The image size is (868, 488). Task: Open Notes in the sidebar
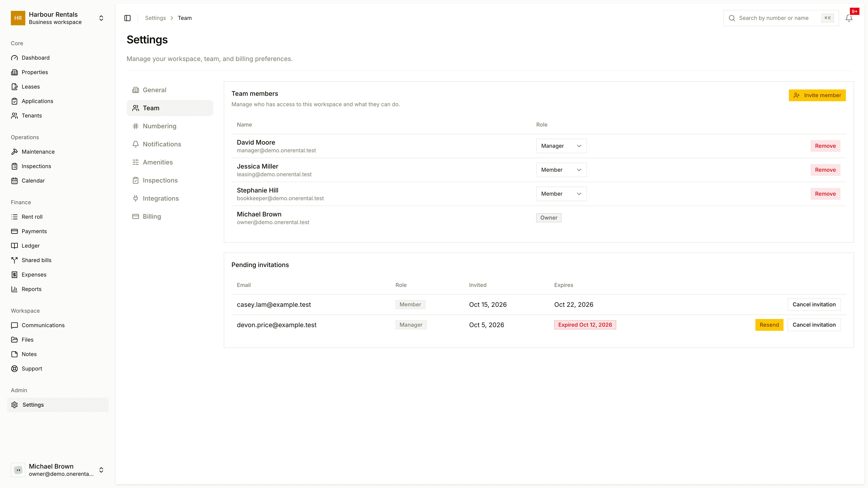(x=58, y=354)
